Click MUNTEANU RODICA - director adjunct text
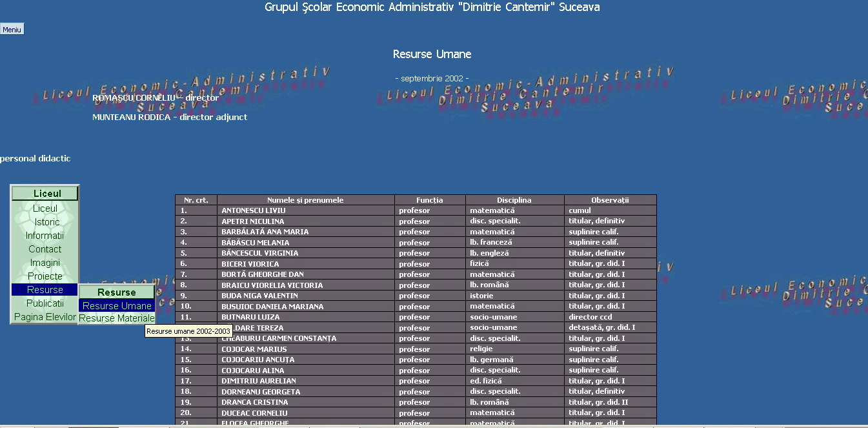The image size is (868, 428). point(170,117)
